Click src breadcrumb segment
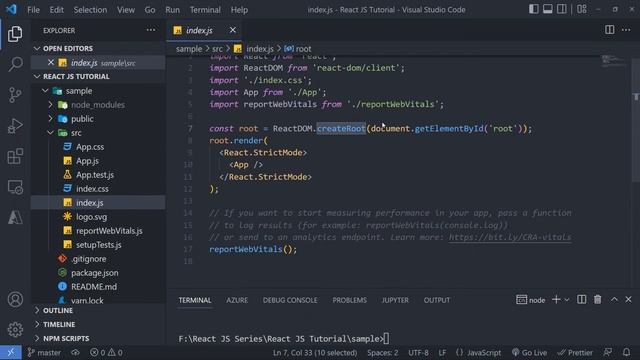This screenshot has height=360, width=640. pyautogui.click(x=217, y=49)
